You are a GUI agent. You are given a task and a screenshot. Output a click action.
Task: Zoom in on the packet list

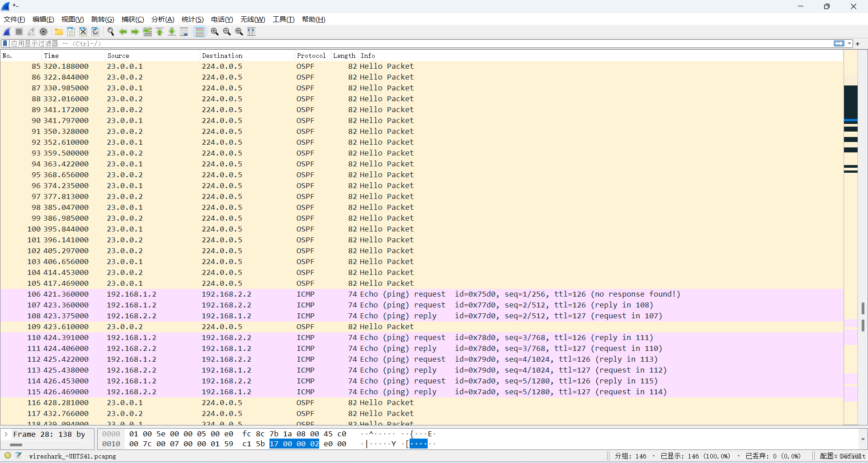coord(215,32)
